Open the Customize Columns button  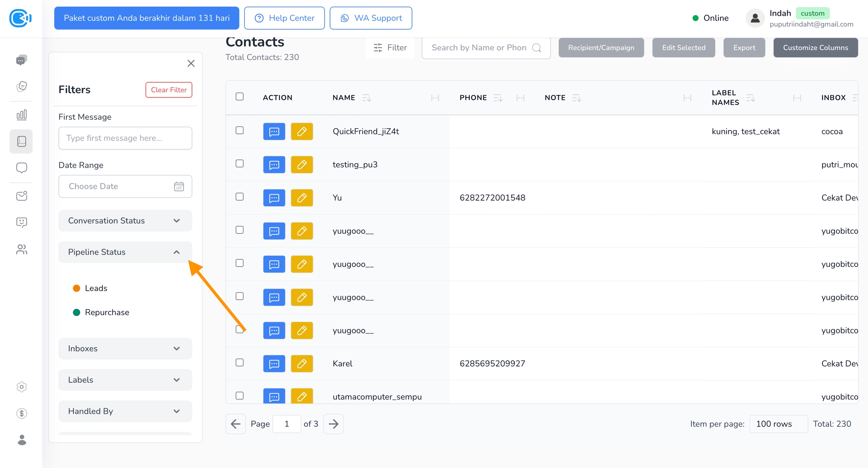[815, 48]
